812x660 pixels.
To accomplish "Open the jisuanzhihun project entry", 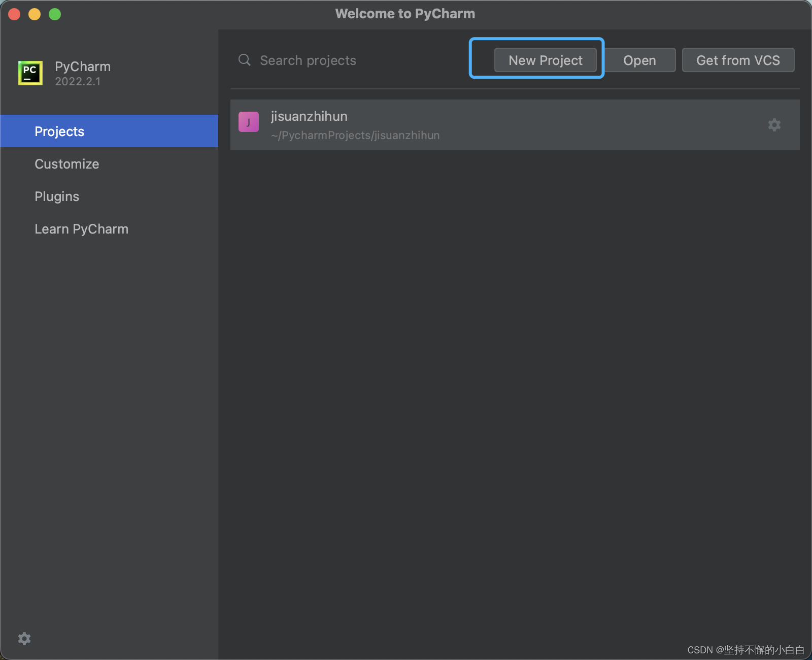I will (x=515, y=125).
